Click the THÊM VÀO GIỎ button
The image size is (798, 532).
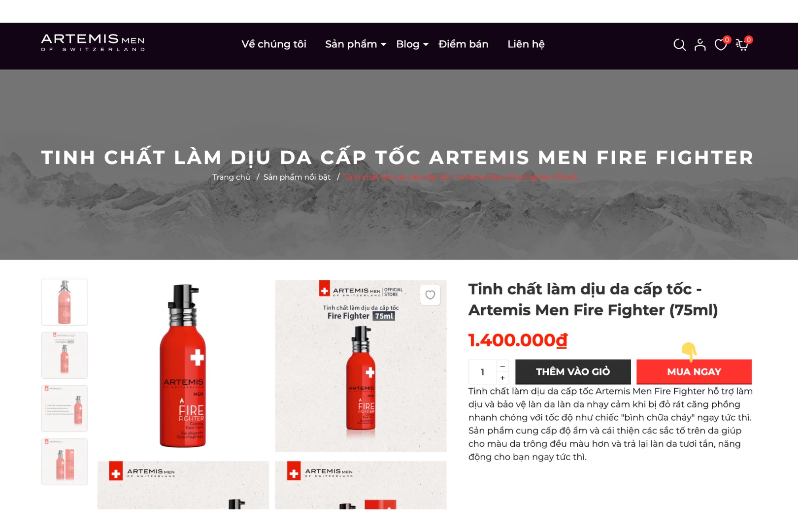tap(573, 372)
